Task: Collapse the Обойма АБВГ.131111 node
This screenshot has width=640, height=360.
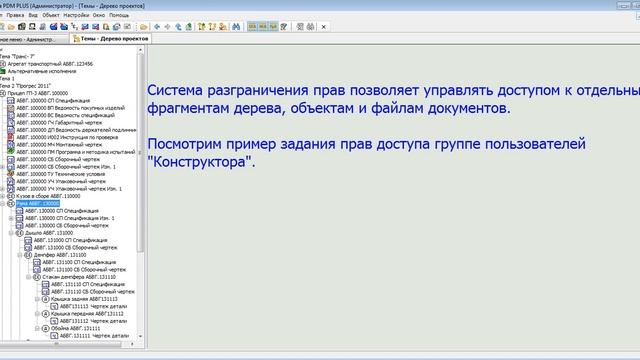Action: [x=37, y=329]
